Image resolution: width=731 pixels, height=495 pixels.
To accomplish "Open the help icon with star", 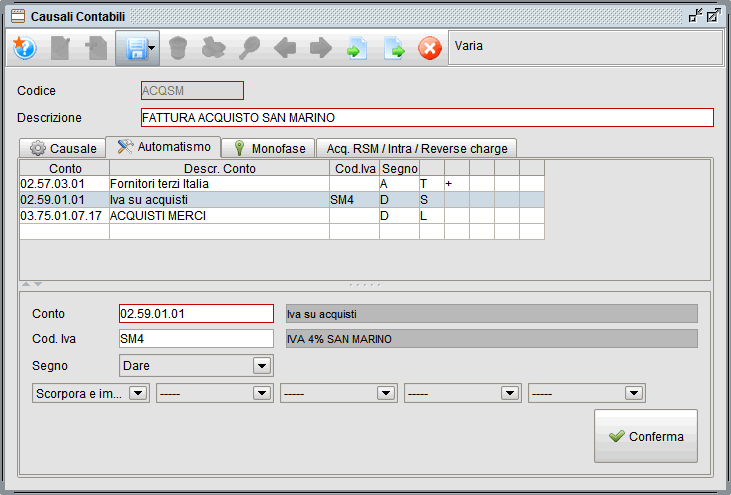I will (x=24, y=48).
